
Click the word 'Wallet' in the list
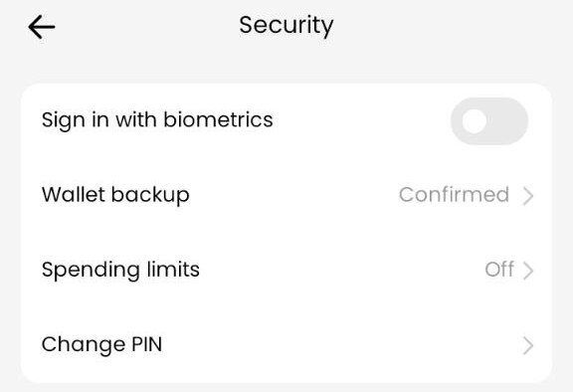(x=74, y=194)
